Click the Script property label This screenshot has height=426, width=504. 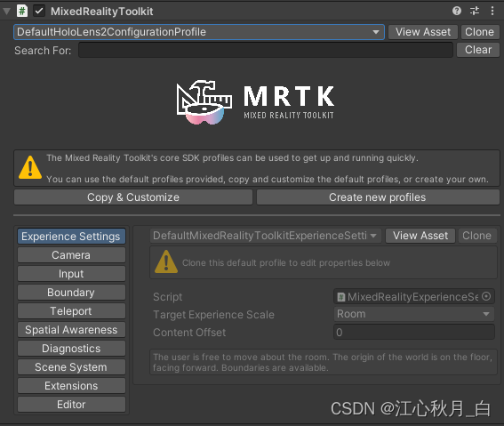pyautogui.click(x=167, y=297)
